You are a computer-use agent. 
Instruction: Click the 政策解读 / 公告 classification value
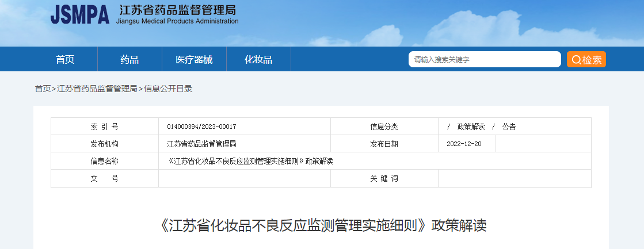pos(481,127)
